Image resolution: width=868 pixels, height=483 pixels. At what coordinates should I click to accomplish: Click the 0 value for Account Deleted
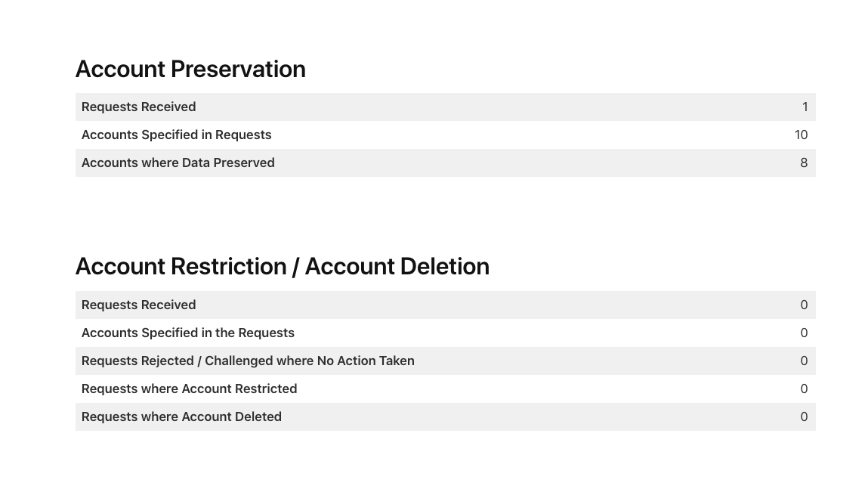click(804, 416)
